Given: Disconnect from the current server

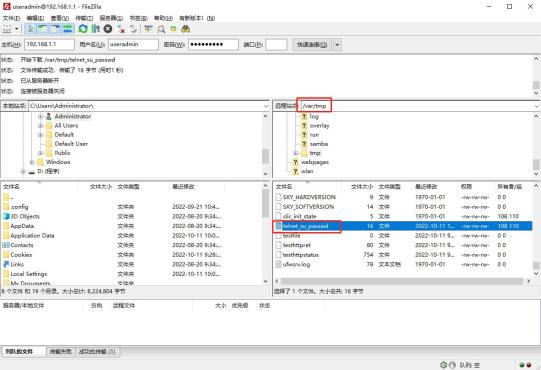Looking at the screenshot, I should point(121,29).
